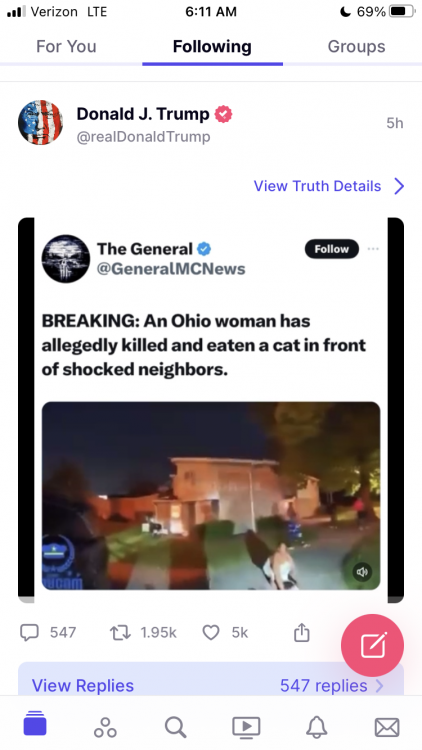The height and width of the screenshot is (750, 422).
Task: Expand View Truth Details chevron
Action: coord(400,186)
